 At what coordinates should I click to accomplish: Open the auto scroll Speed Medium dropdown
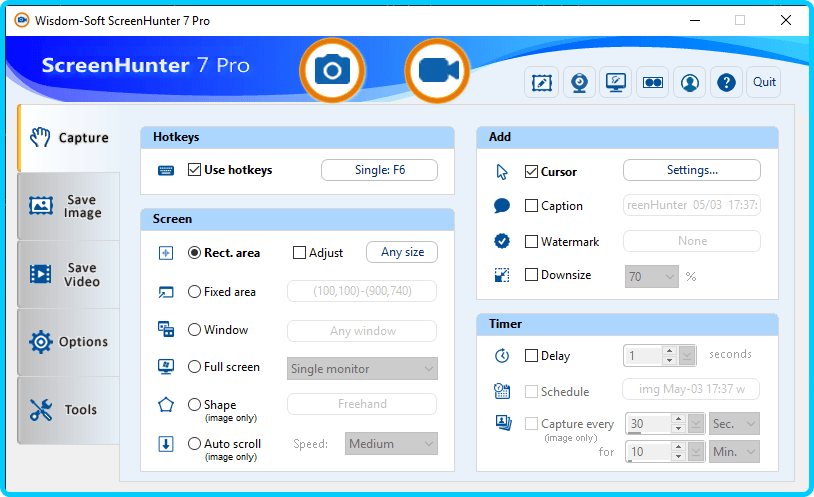[x=391, y=444]
